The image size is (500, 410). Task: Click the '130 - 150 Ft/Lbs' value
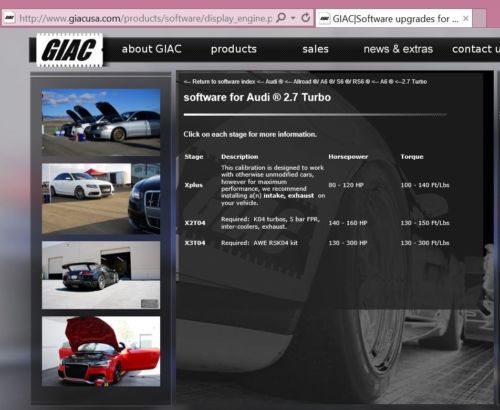425,223
